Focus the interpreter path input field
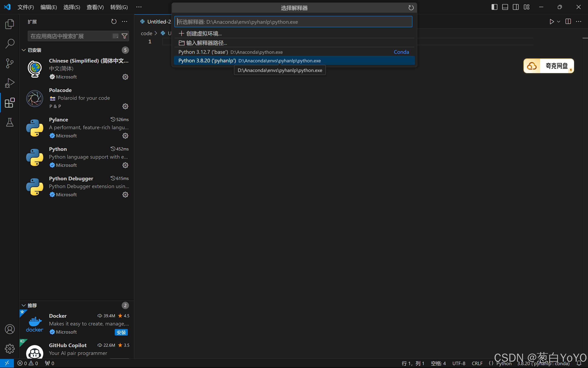This screenshot has height=368, width=588. tap(293, 22)
